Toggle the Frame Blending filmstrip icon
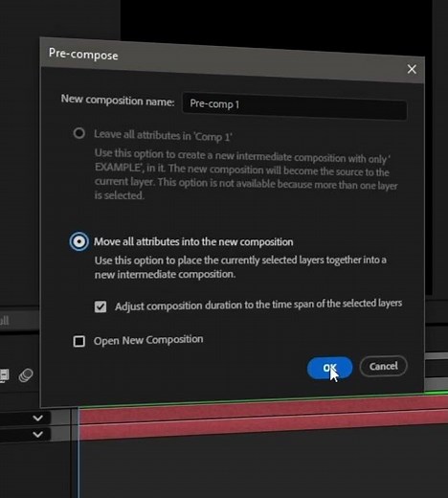Viewport: 448px width, 498px height. click(x=4, y=375)
